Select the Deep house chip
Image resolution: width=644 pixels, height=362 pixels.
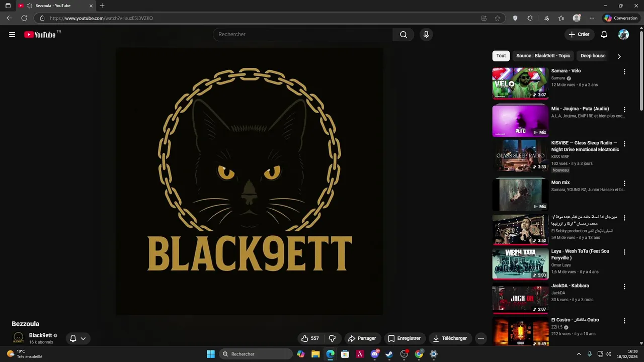[x=593, y=56]
